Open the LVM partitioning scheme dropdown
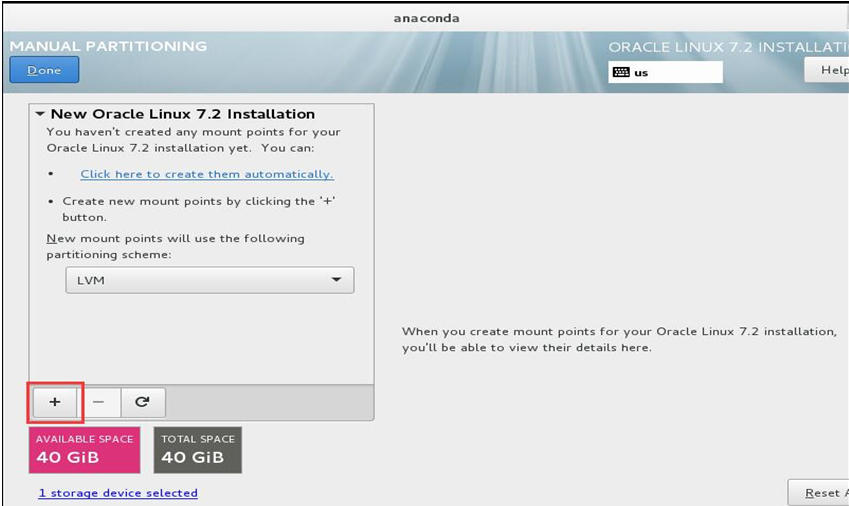Image resolution: width=849 pixels, height=506 pixels. tap(210, 280)
